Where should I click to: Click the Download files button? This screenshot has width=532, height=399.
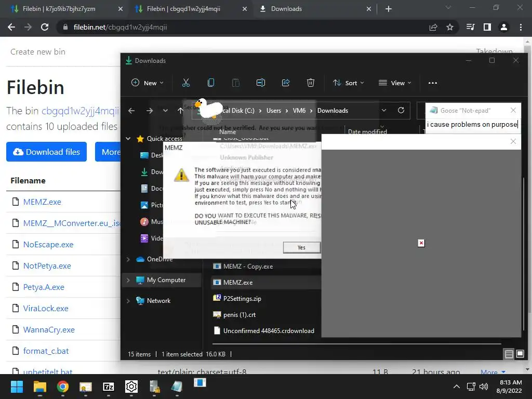point(46,152)
